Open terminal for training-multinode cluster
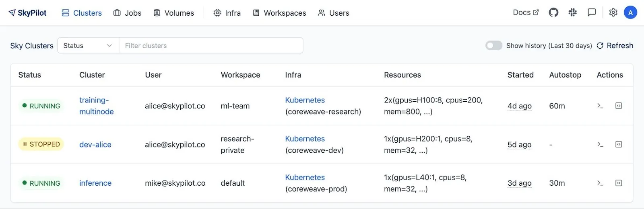The height and width of the screenshot is (209, 644). [600, 106]
